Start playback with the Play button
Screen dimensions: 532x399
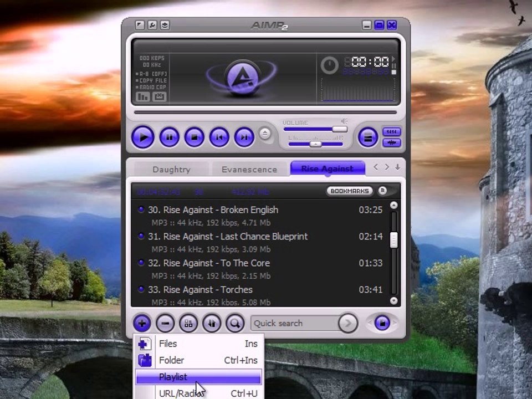coord(143,137)
